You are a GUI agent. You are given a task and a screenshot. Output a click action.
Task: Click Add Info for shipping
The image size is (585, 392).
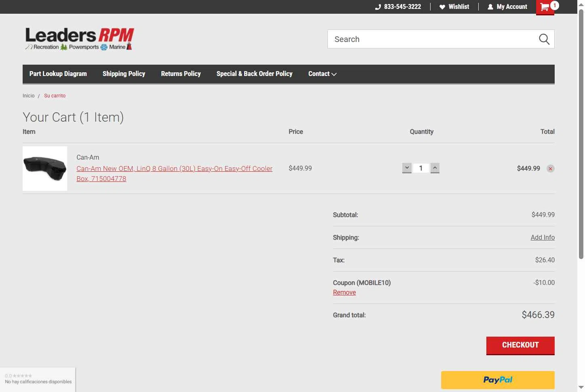click(x=543, y=237)
